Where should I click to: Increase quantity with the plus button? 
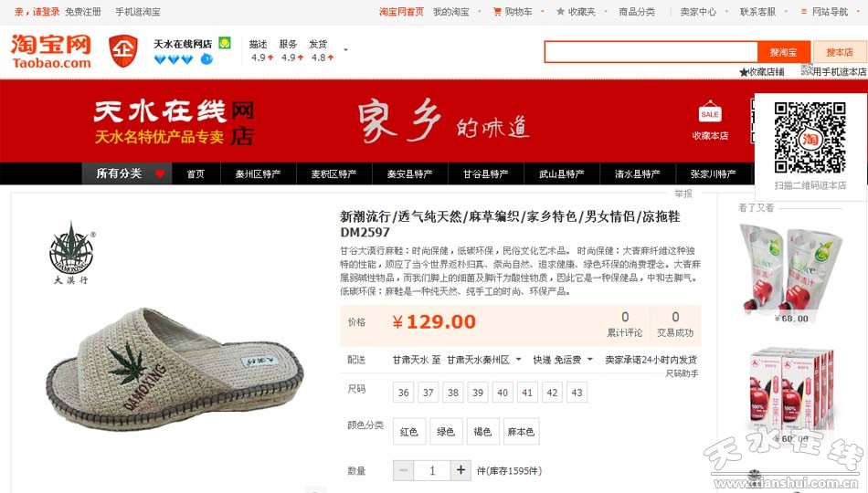(460, 470)
